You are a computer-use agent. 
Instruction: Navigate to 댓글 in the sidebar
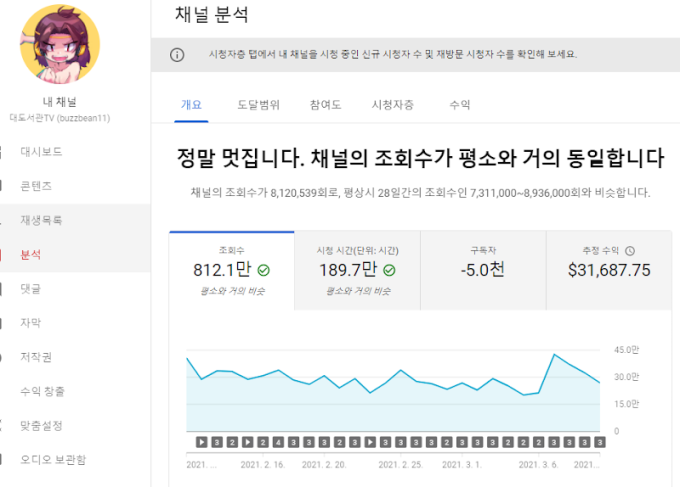[30, 288]
